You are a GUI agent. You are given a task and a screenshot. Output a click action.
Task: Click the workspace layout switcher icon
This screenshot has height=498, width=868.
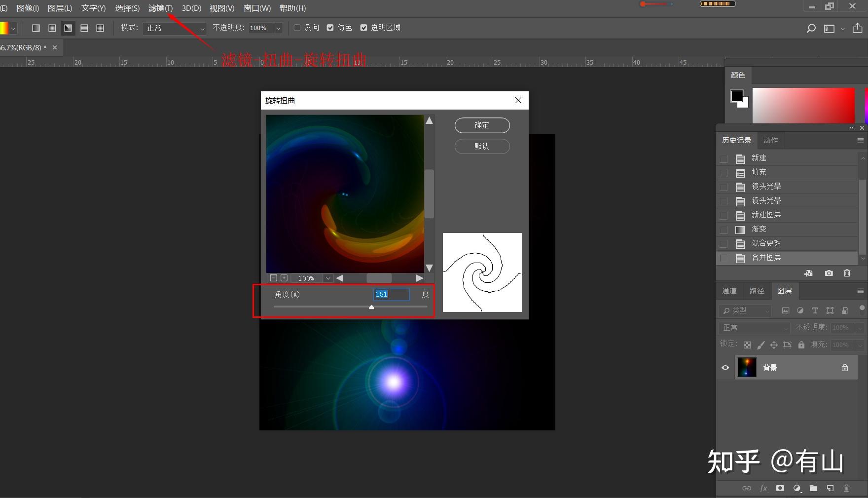(830, 29)
